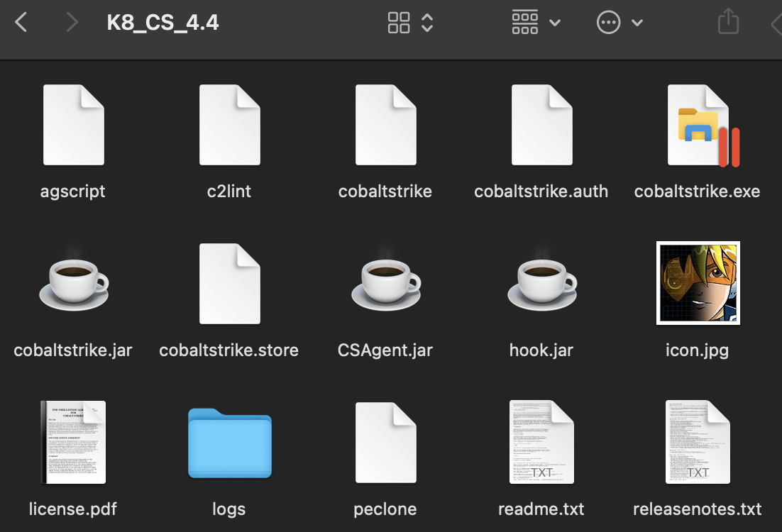Click the cobaltstrike.jar name label
Screen dimensions: 782x532
coord(73,350)
